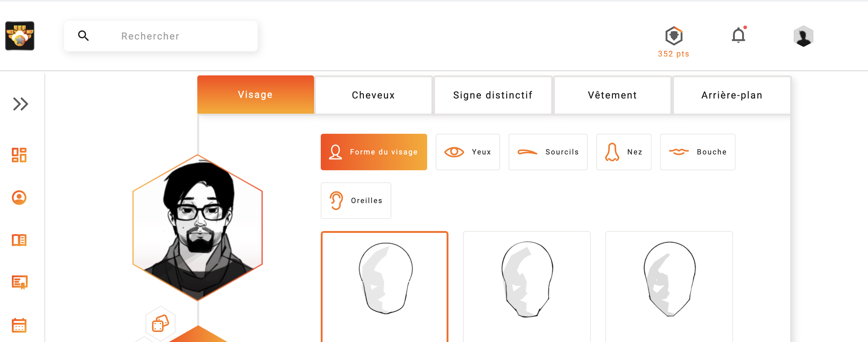Viewport: 868px width, 342px height.
Task: Open the profile icon in sidebar
Action: [x=19, y=198]
